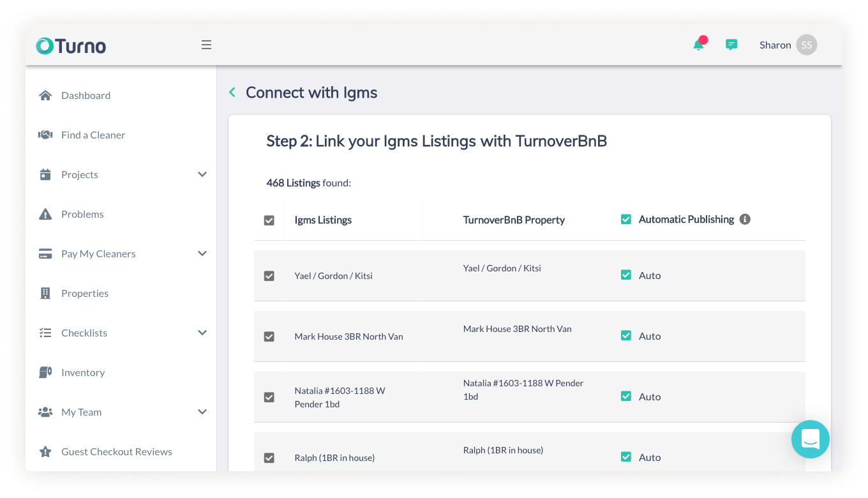Open Guest Checkout Reviews
The image size is (868, 498).
(117, 451)
